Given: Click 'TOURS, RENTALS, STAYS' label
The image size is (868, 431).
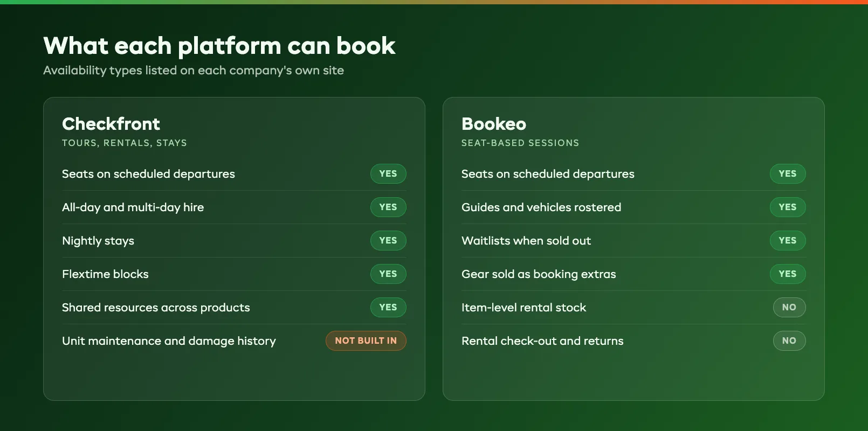Looking at the screenshot, I should pos(125,143).
